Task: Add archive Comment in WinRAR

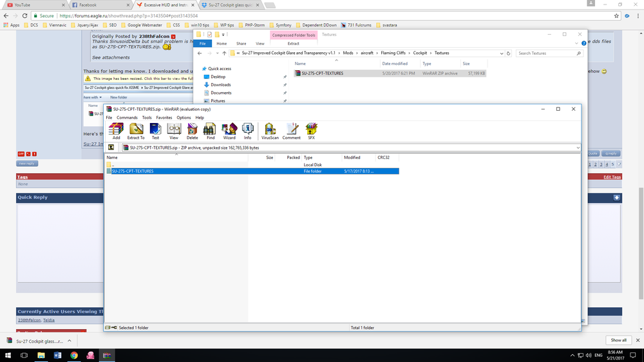Action: click(292, 131)
